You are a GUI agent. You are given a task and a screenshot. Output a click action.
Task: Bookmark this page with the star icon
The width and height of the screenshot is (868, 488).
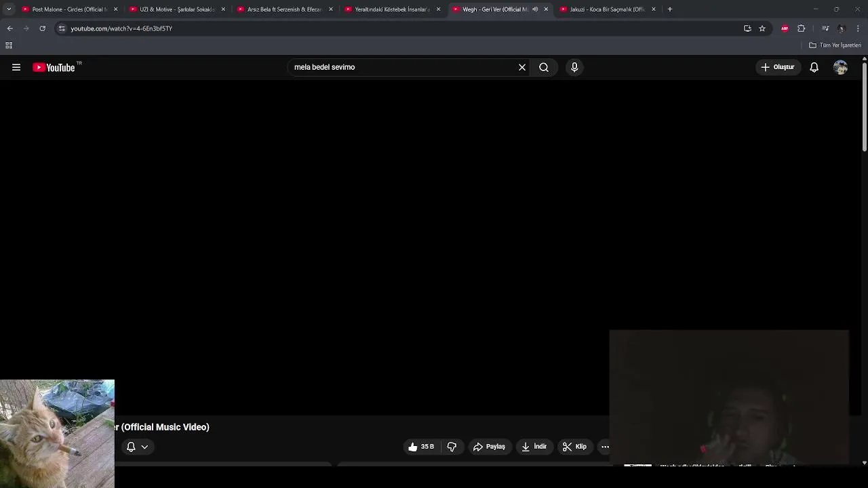(x=762, y=28)
